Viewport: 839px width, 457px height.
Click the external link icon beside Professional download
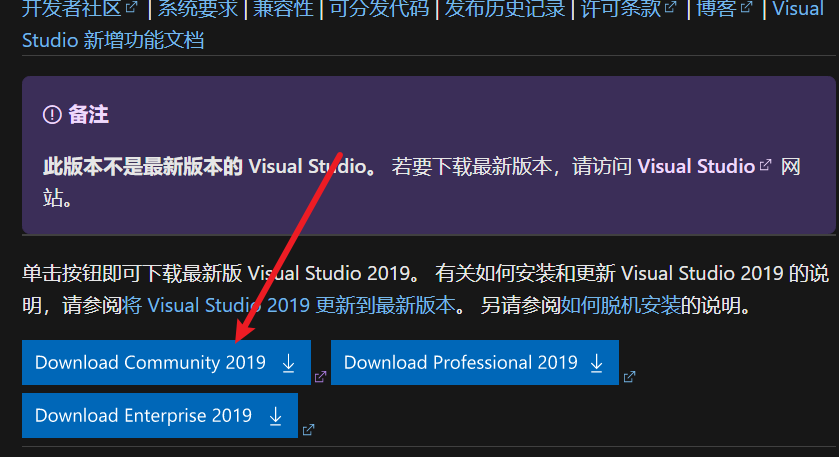point(629,377)
